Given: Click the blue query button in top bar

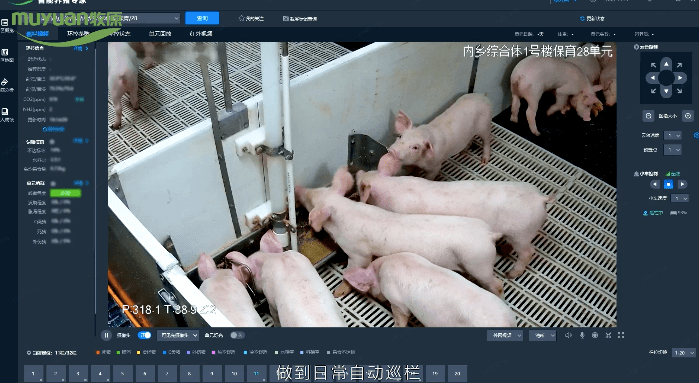Looking at the screenshot, I should point(202,18).
